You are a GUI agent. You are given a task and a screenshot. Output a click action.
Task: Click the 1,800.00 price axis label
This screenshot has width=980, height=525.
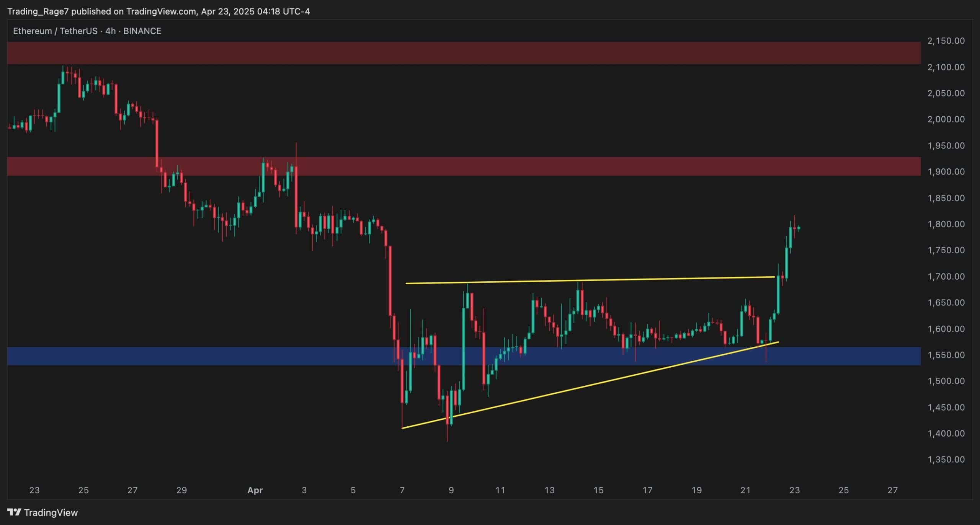(946, 224)
